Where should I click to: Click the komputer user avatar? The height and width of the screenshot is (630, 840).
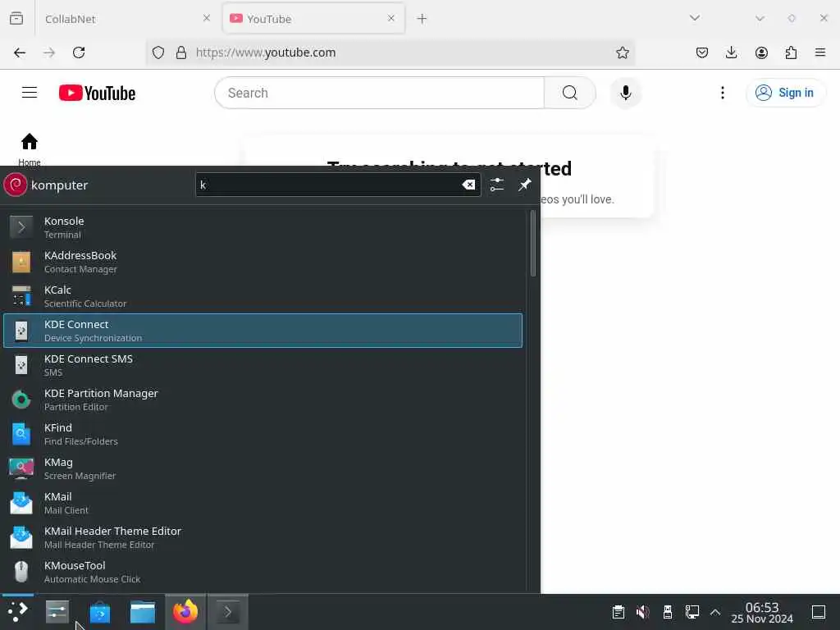pyautogui.click(x=16, y=185)
